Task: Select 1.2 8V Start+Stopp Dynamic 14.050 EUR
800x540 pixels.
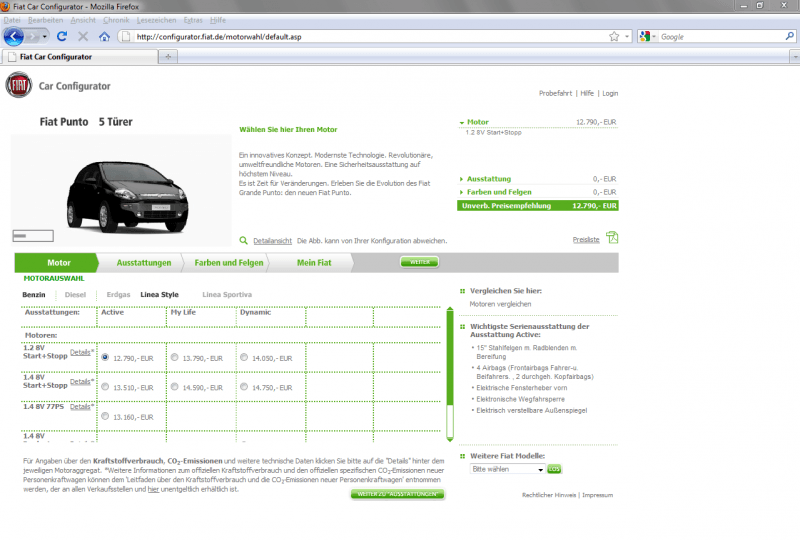Action: coord(244,357)
